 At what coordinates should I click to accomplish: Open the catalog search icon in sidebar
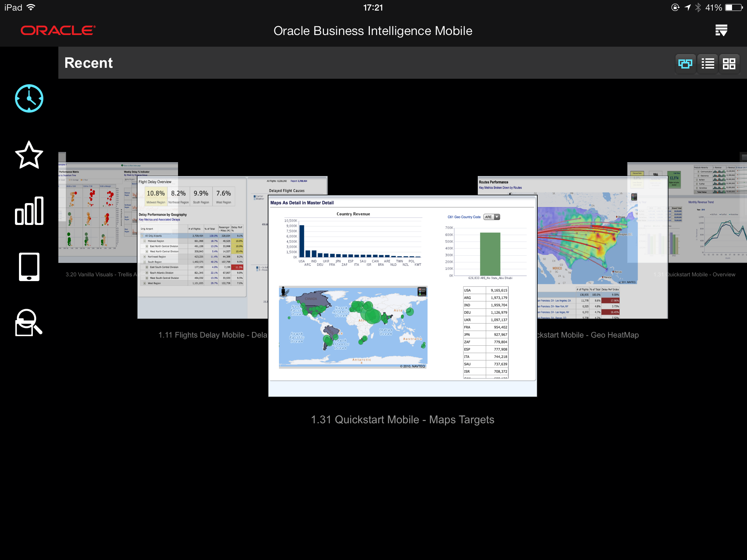(29, 323)
